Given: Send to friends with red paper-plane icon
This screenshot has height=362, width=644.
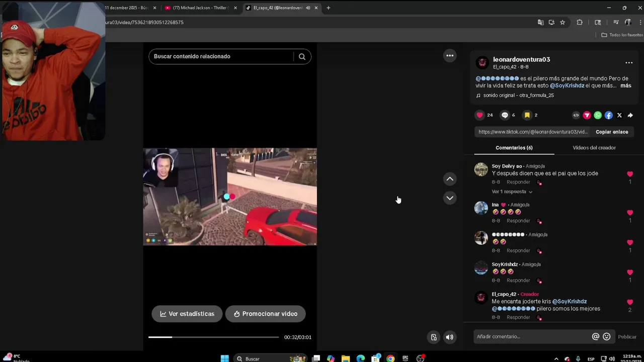Looking at the screenshot, I should 587,115.
